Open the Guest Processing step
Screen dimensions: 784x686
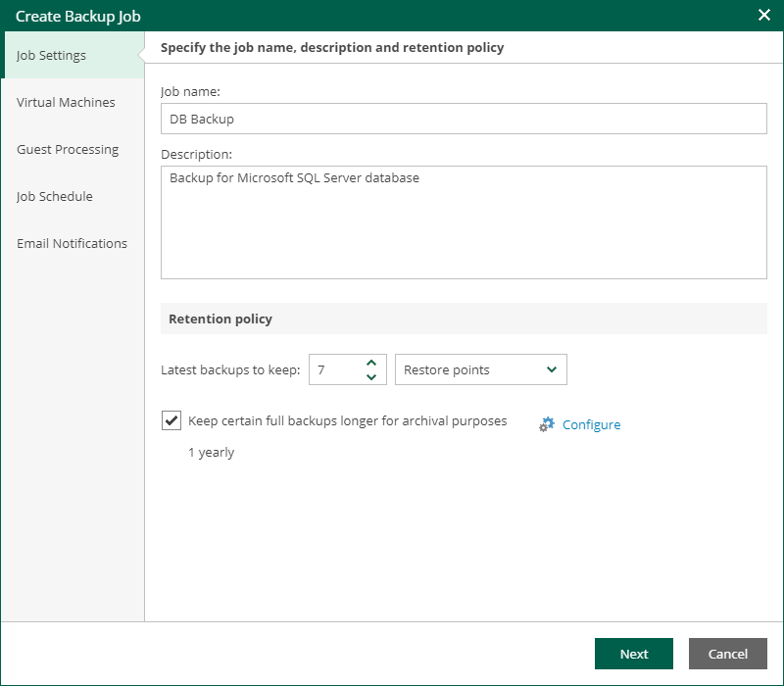point(68,149)
